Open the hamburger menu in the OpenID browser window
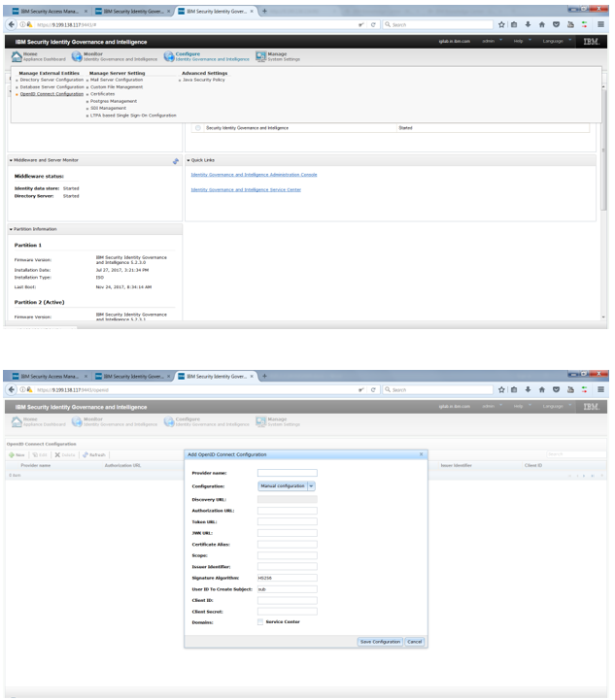The width and height of the screenshot is (615, 700). point(600,389)
